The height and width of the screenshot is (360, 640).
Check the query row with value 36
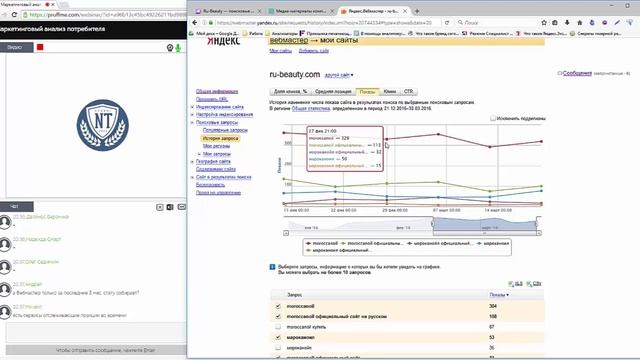(278, 348)
